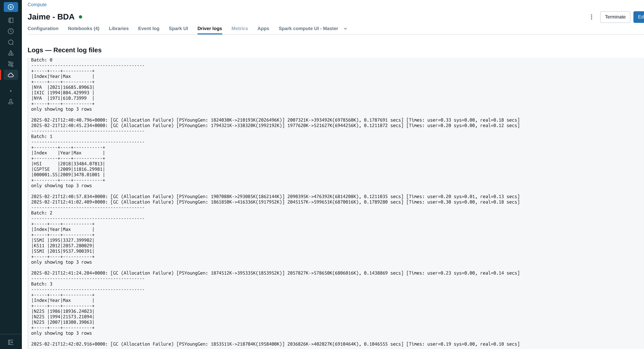Switch to the Spark UI tab
The image size is (644, 349).
(178, 28)
